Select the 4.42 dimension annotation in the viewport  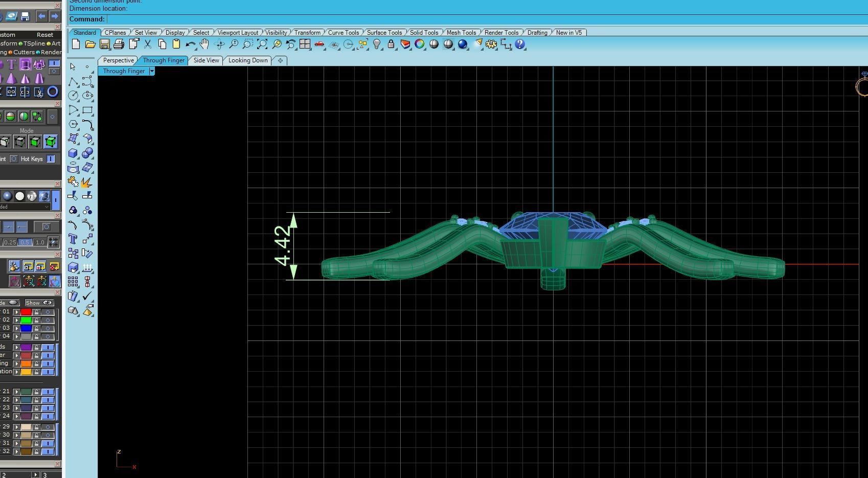283,246
